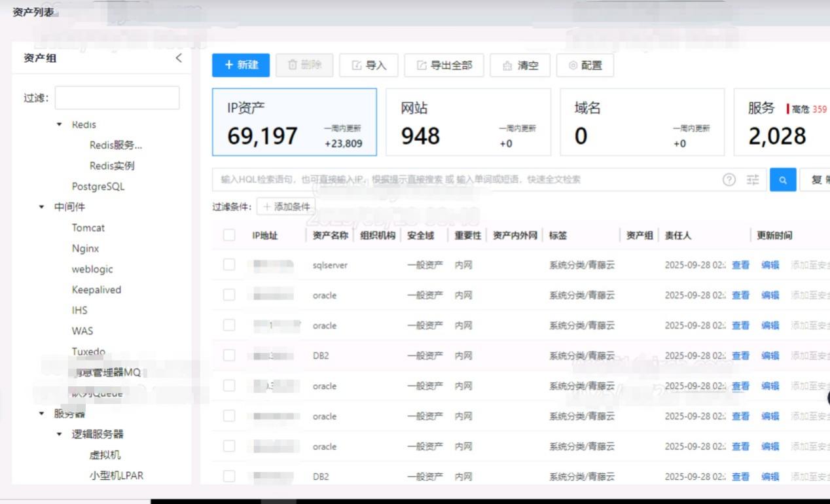Click 查看 in the sqlserver row
Viewport: 830px width, 504px height.
pos(740,265)
